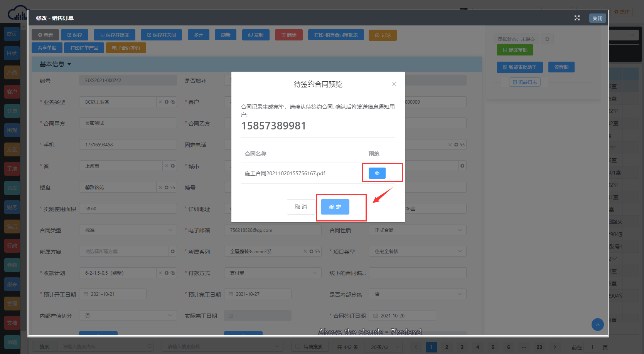Click the 电子合同签约 toolbar button
This screenshot has height=354, width=644.
coord(126,48)
